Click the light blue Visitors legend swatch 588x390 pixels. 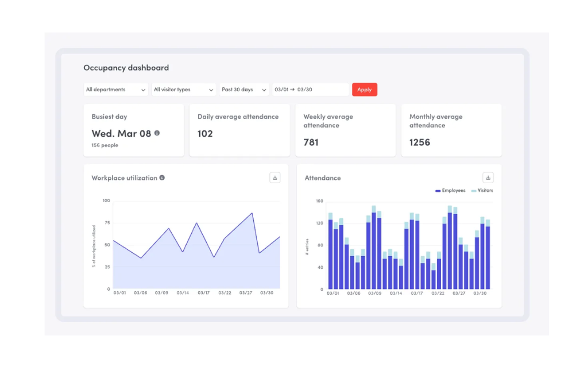pos(474,191)
